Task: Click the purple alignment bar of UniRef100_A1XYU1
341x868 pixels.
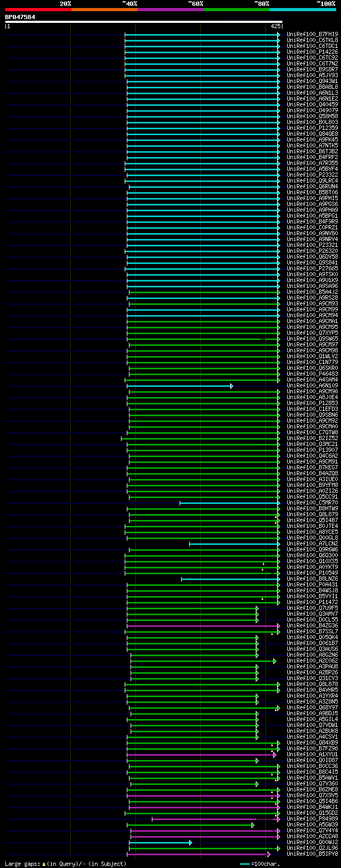Action: coord(201,755)
